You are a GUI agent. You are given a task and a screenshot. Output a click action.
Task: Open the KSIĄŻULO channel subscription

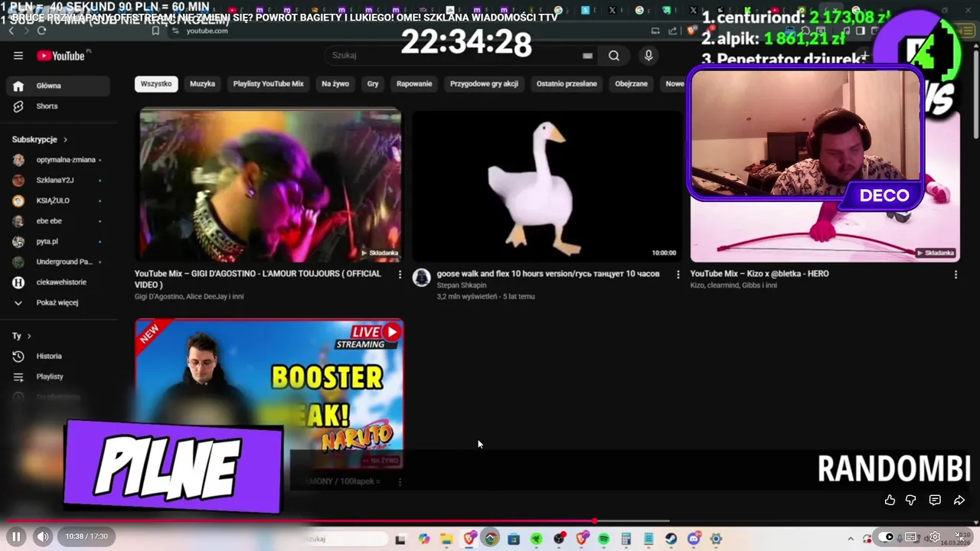[58, 201]
